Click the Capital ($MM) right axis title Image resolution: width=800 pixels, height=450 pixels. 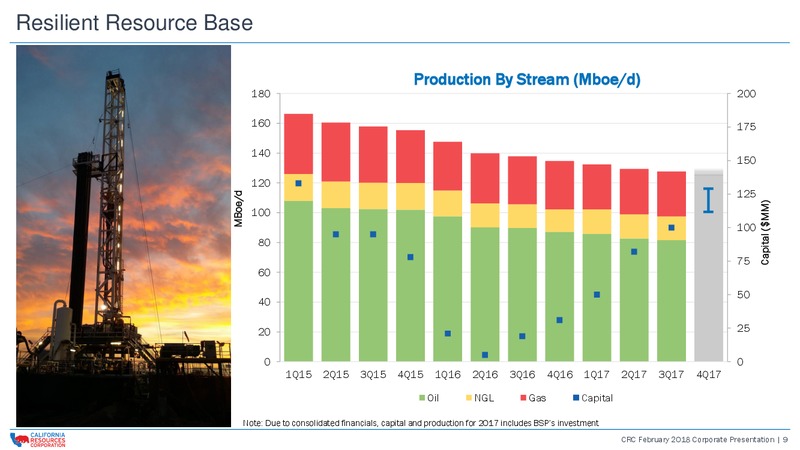pyautogui.click(x=765, y=232)
